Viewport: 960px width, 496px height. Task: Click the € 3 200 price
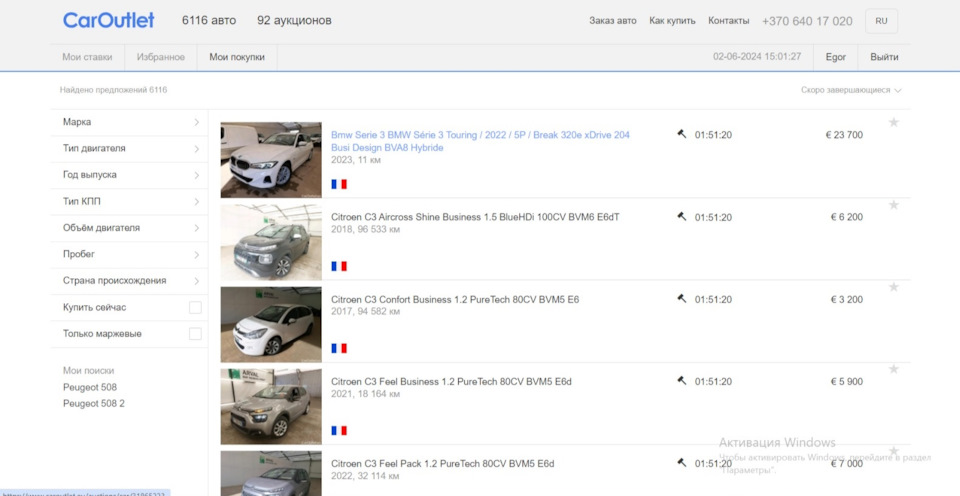point(847,299)
